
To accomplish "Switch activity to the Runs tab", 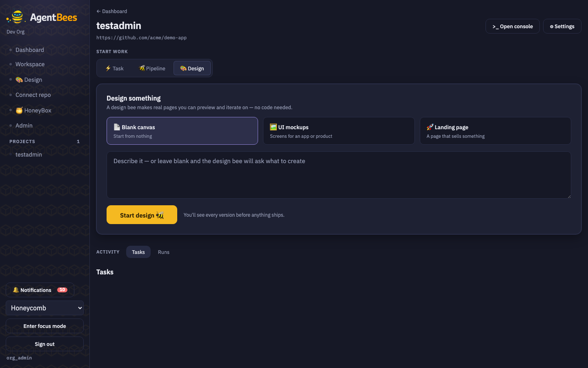I will pos(164,252).
